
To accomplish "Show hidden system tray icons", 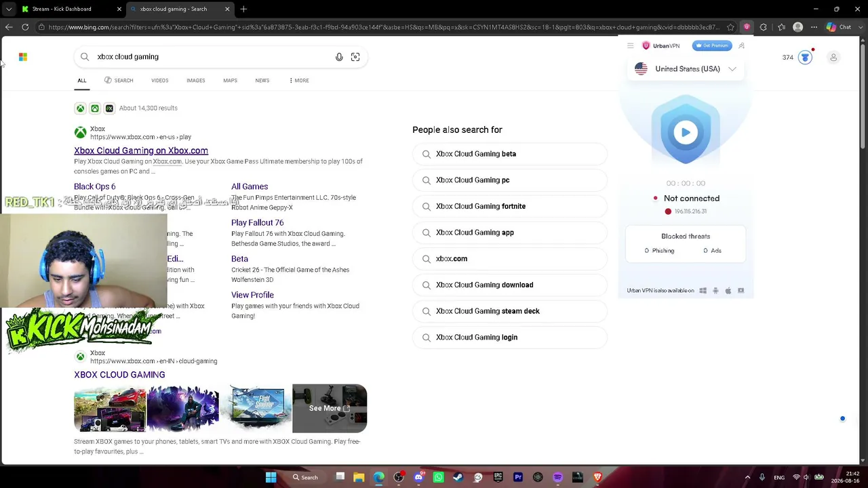I will tap(747, 477).
